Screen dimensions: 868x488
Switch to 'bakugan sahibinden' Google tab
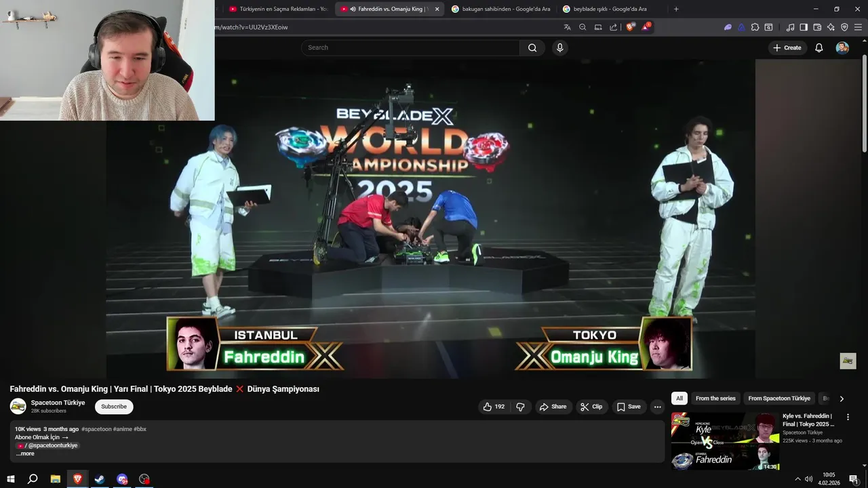pyautogui.click(x=500, y=9)
